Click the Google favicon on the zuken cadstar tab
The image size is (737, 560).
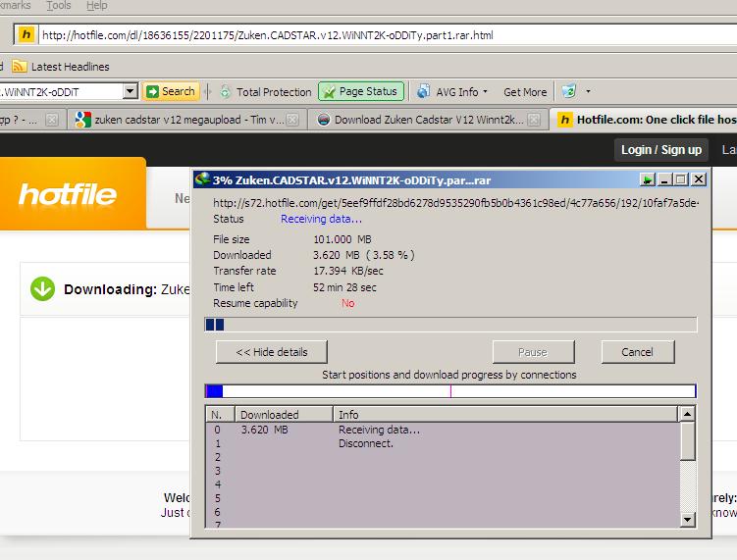[x=82, y=120]
